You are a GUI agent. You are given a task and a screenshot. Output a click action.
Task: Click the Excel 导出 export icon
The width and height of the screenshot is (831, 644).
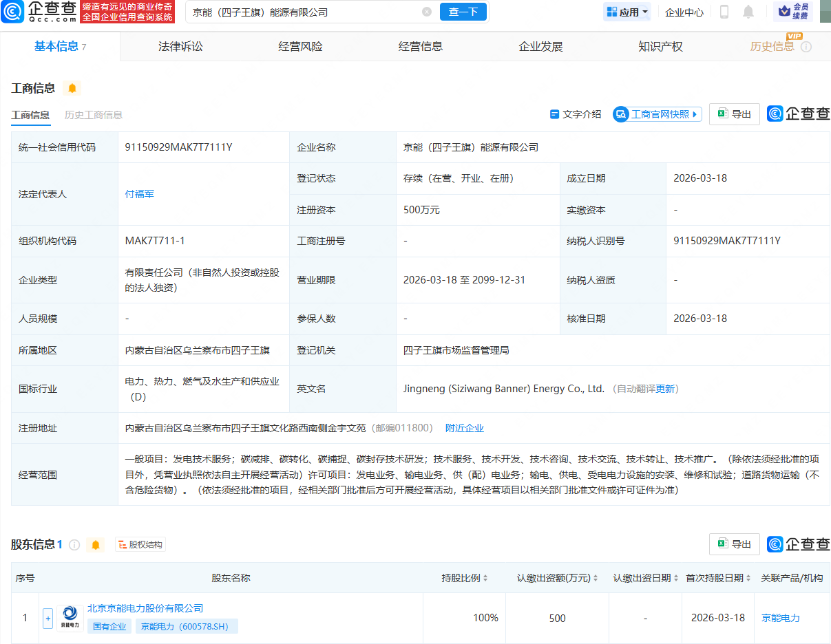722,114
